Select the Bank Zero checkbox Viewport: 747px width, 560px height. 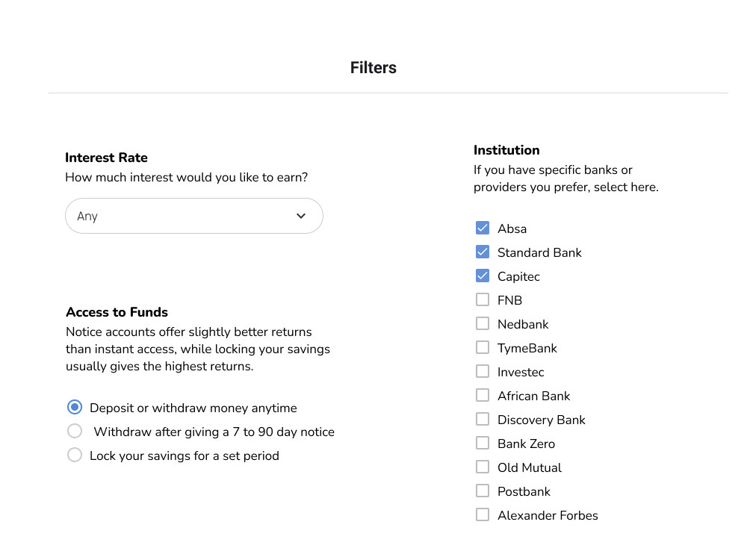(483, 443)
